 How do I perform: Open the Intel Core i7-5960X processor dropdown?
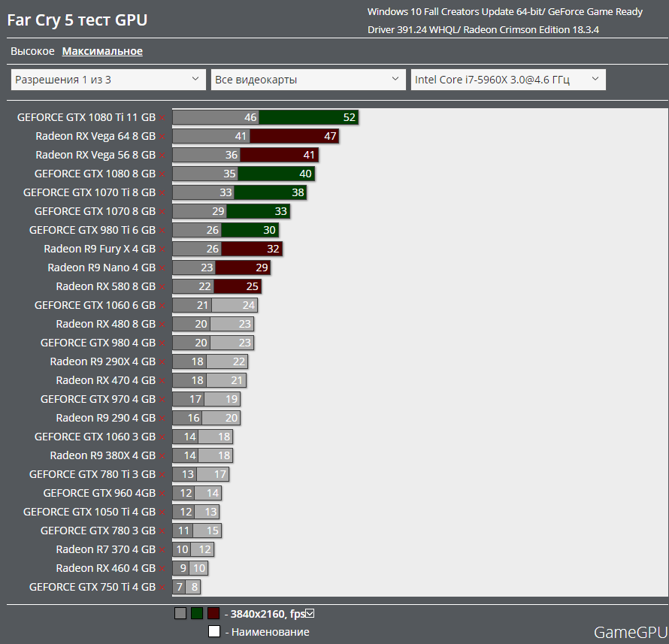[x=508, y=80]
